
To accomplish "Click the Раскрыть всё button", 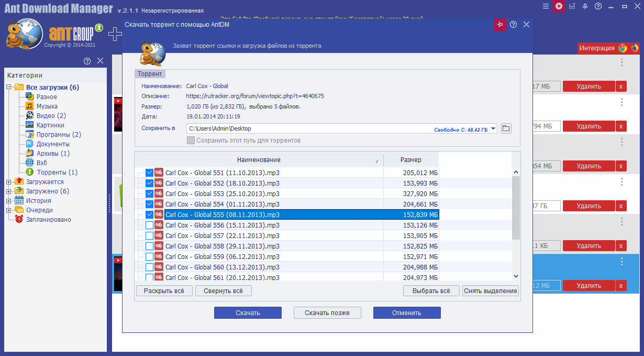I will (x=164, y=291).
